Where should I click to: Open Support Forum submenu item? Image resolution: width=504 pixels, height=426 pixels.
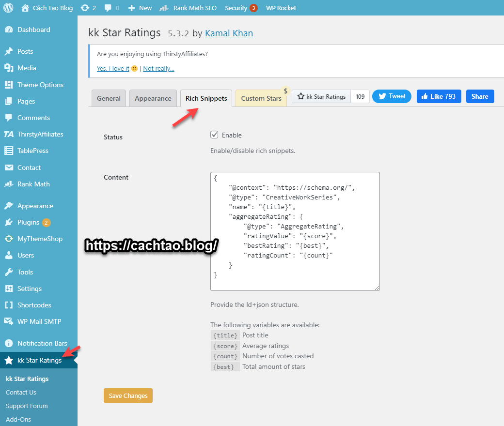pyautogui.click(x=27, y=406)
